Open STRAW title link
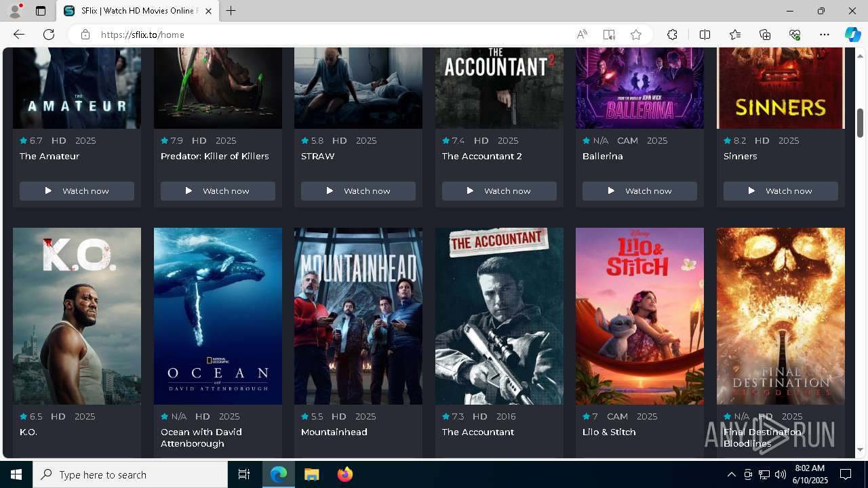Viewport: 868px width, 488px height. (318, 156)
